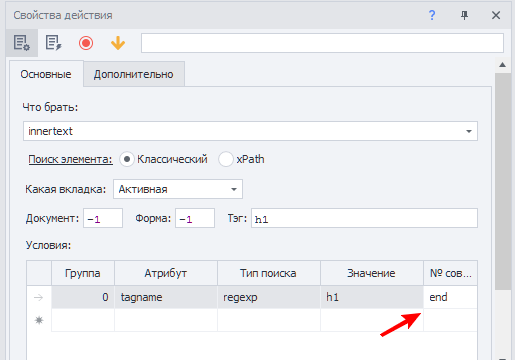Click the vertical scrollbar thumb
Screen dimensions: 515x360
tap(503, 182)
